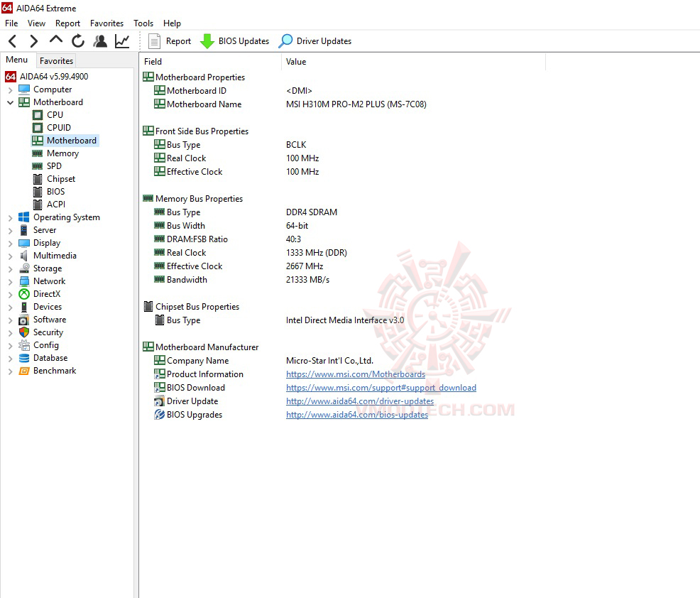Viewport: 700px width, 598px height.
Task: Click the Report document icon in toolbar
Action: (154, 41)
